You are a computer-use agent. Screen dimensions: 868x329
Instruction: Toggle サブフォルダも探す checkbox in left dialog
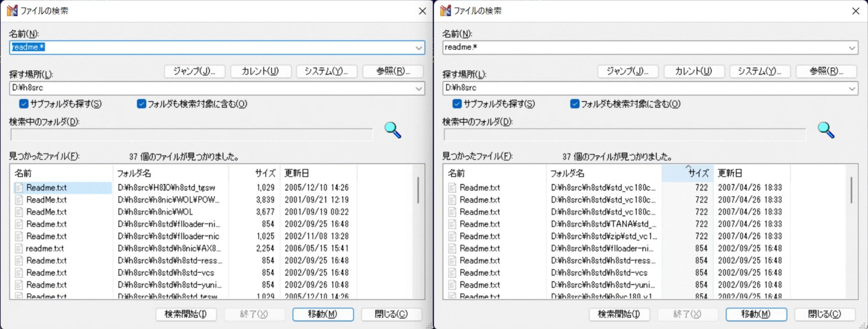click(24, 104)
